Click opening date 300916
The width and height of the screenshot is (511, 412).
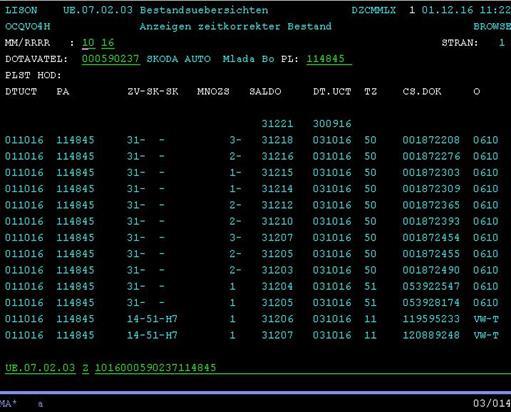(332, 124)
